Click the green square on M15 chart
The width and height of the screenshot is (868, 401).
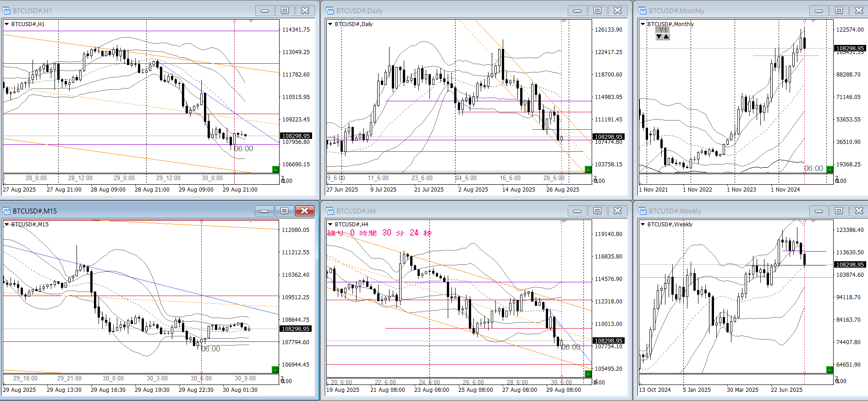point(275,369)
